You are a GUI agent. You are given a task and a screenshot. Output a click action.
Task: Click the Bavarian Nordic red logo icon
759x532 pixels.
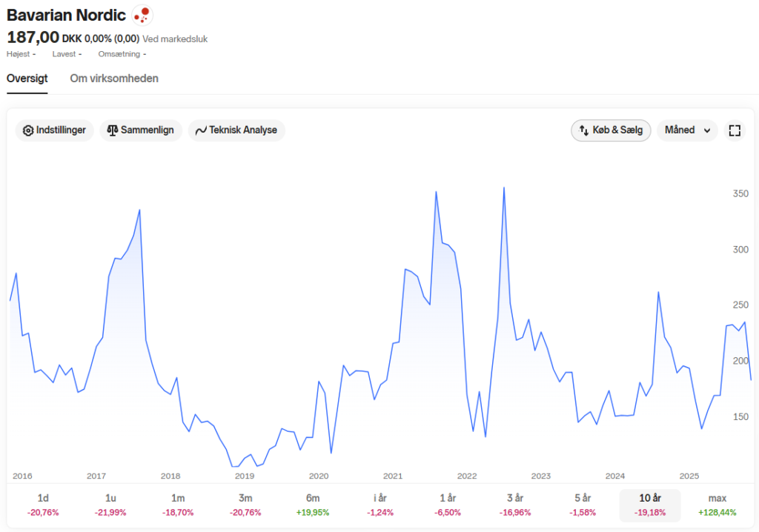coord(142,15)
